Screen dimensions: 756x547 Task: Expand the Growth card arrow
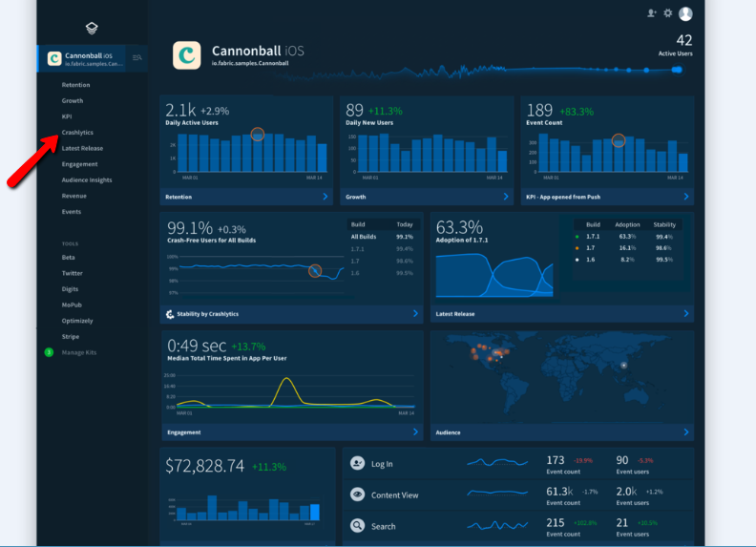coord(506,197)
